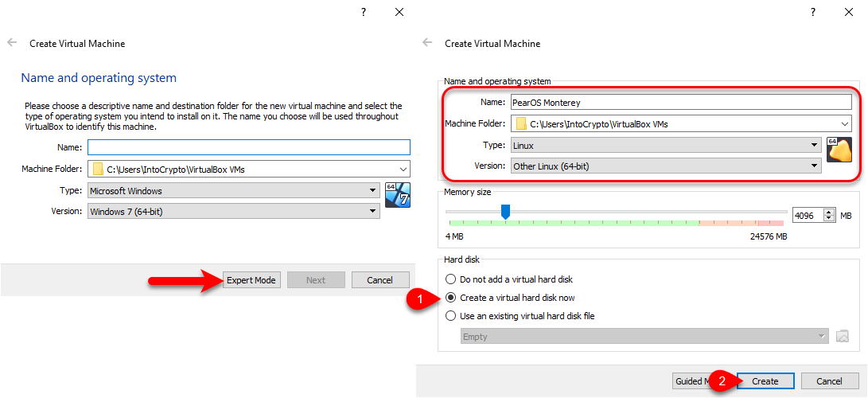The width and height of the screenshot is (868, 398).
Task: Decrease memory size with the down spinner arrow
Action: [829, 218]
